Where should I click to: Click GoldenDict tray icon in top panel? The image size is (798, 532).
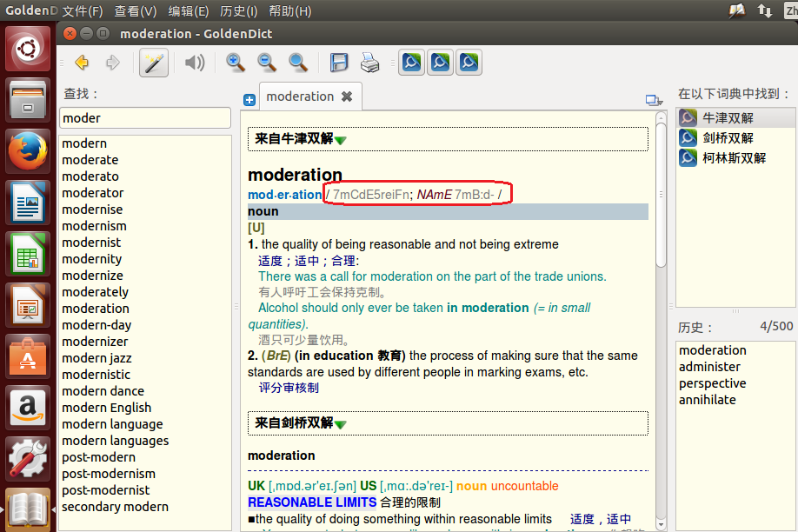(x=736, y=10)
